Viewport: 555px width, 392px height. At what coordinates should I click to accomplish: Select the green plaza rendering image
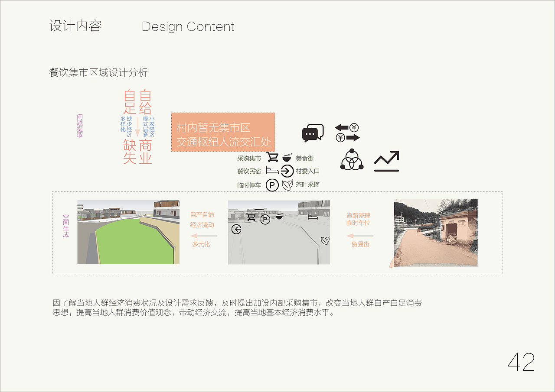(x=128, y=232)
